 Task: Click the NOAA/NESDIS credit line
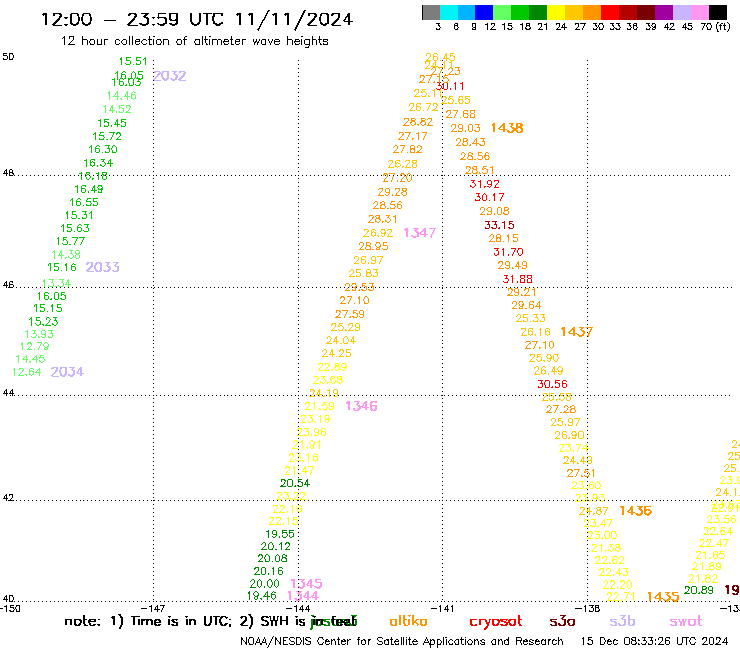click(402, 642)
